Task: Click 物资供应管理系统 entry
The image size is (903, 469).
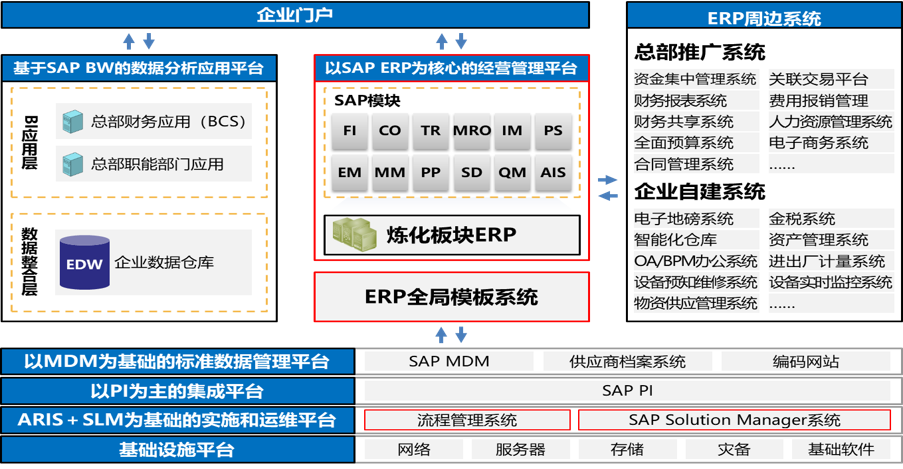Action: click(x=696, y=303)
